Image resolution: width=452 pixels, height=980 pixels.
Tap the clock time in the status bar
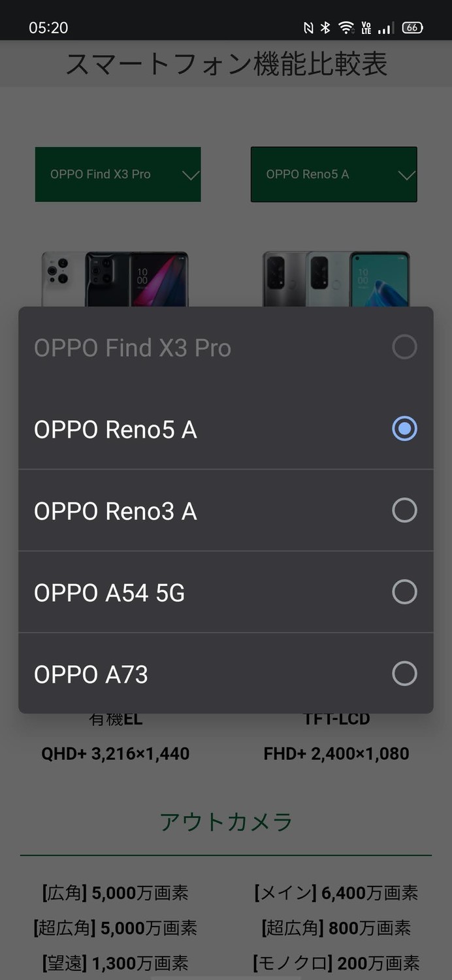(x=48, y=27)
